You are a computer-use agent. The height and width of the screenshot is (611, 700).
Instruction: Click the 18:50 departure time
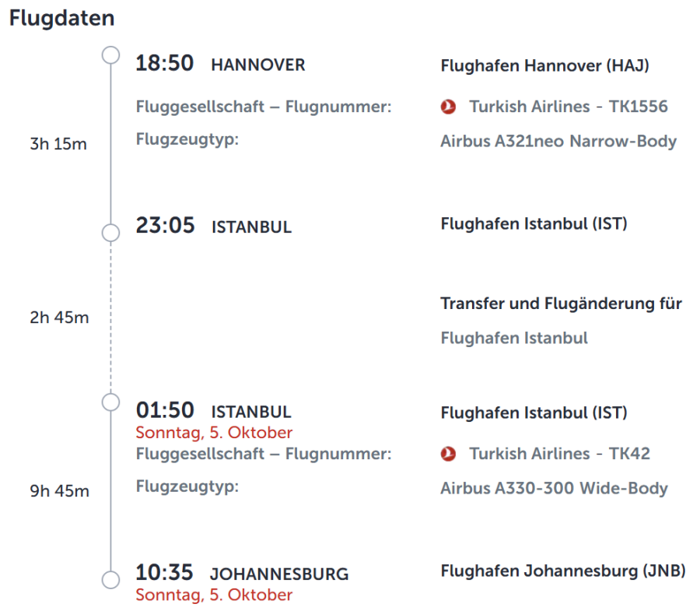click(165, 64)
